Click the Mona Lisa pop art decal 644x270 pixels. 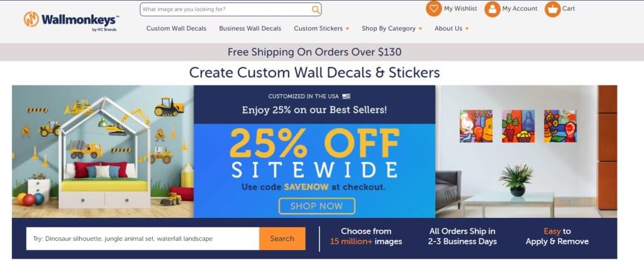point(518,126)
